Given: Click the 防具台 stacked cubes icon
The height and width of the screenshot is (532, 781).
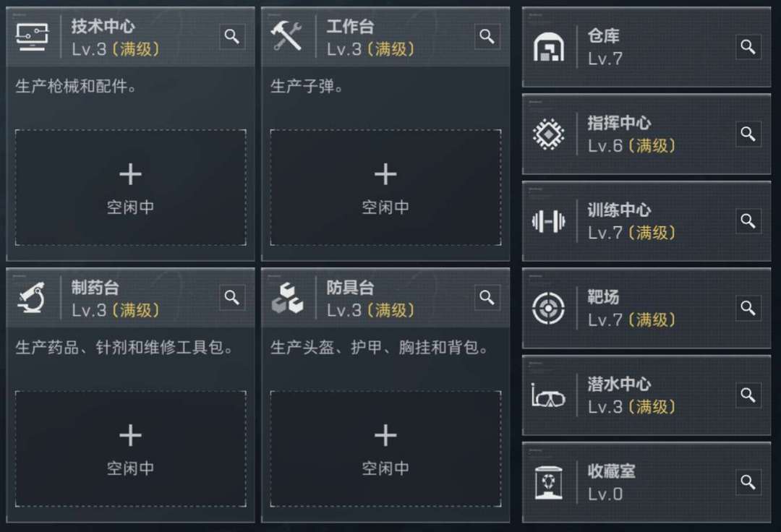Looking at the screenshot, I should (x=286, y=297).
